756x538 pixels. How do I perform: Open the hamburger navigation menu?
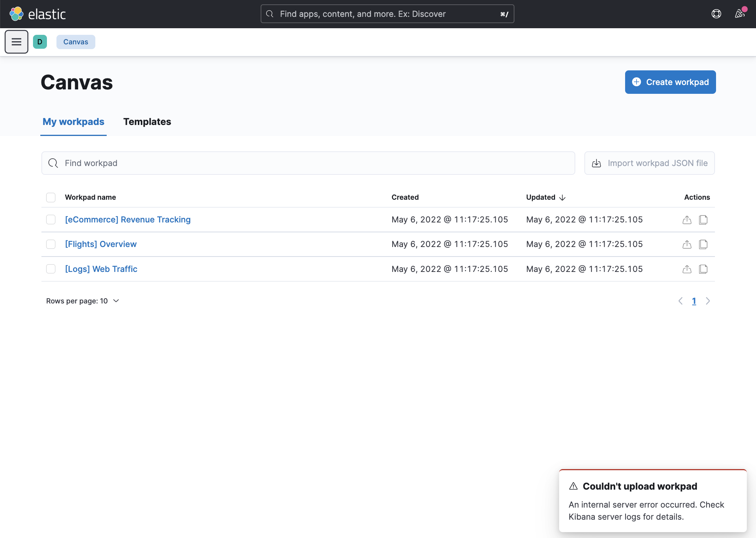pos(16,42)
